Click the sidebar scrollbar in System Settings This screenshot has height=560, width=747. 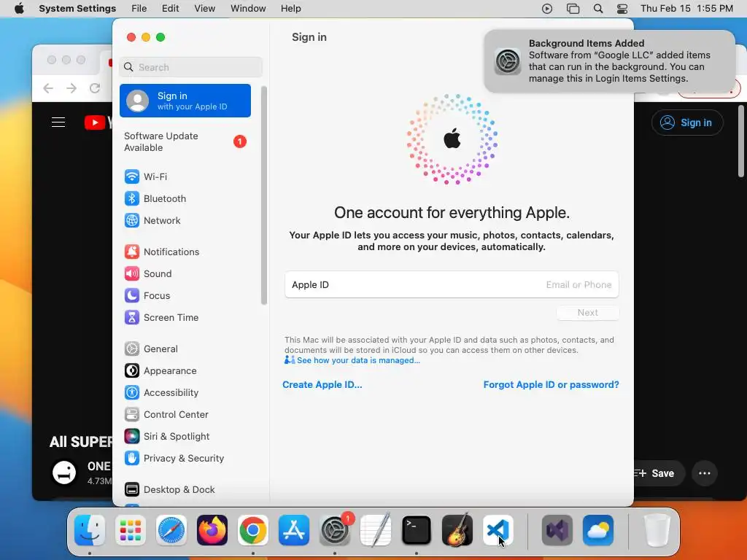point(264,195)
